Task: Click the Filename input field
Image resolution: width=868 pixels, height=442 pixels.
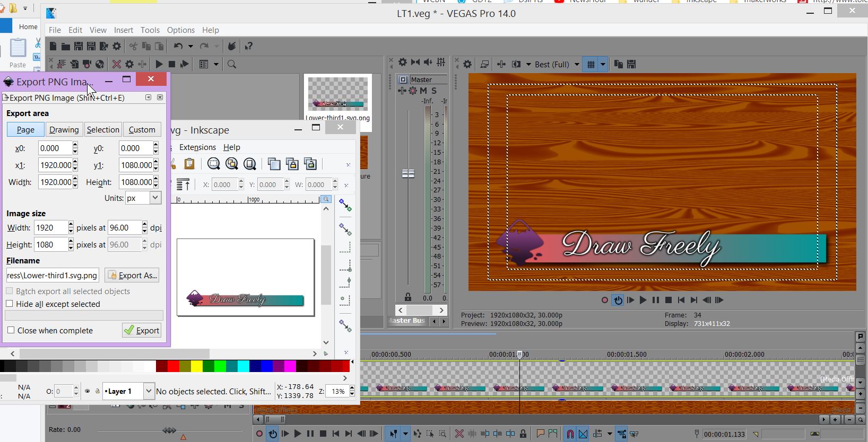Action: [x=53, y=275]
